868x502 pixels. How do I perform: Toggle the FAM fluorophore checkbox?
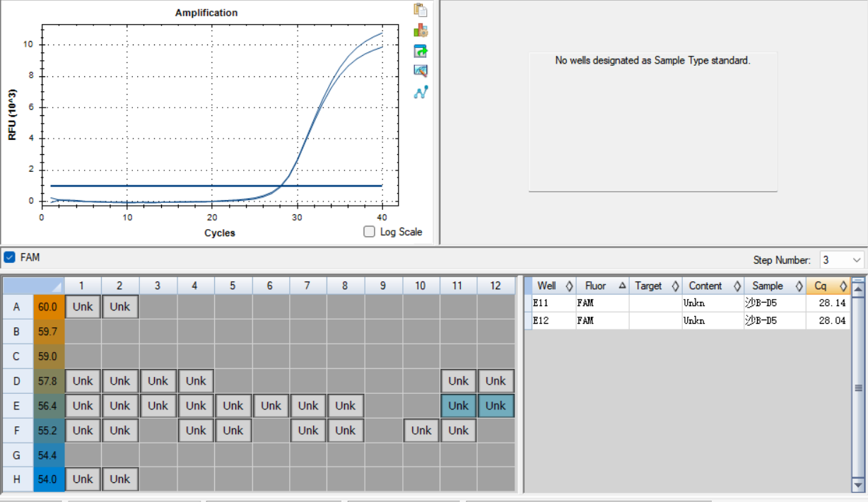(9, 257)
